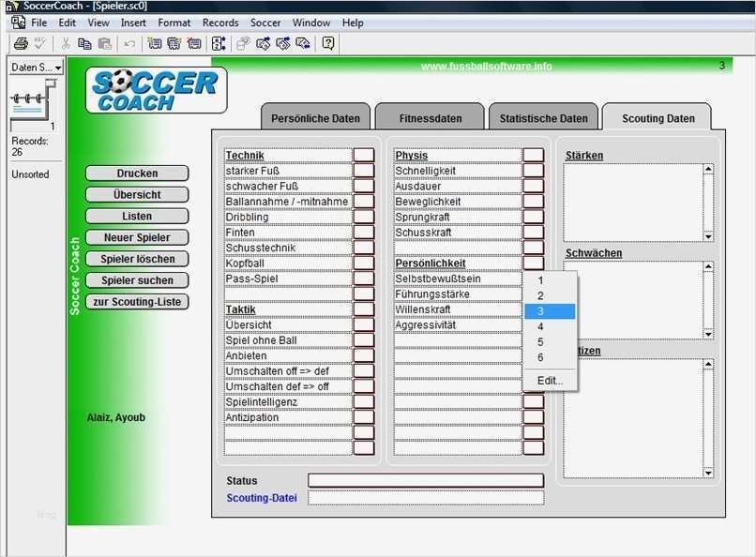Click the Help question mark icon
756x557 pixels.
[328, 44]
